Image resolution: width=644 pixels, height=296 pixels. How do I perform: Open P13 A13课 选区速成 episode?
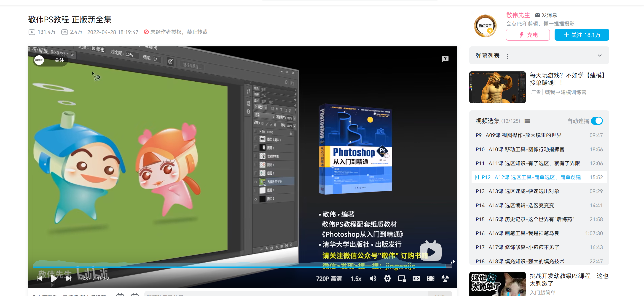(x=539, y=191)
